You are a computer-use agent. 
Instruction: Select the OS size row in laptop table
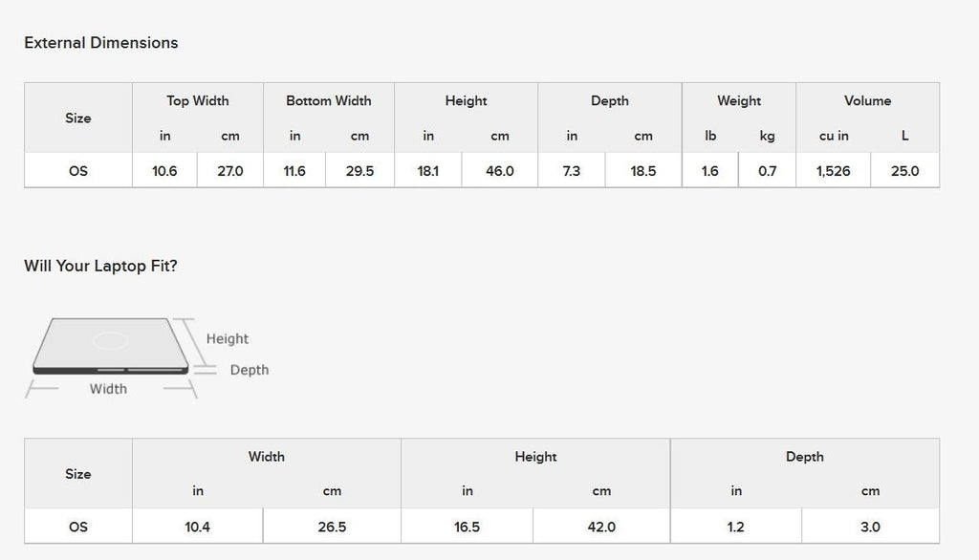pyautogui.click(x=482, y=527)
